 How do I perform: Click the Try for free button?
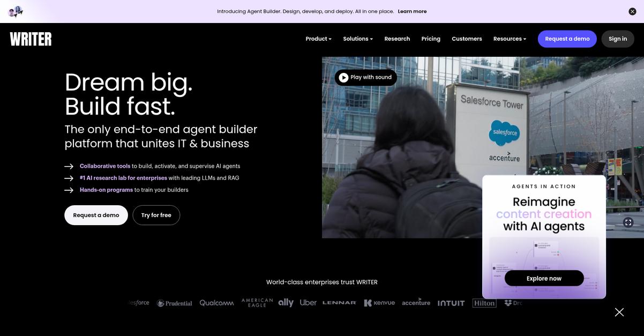(x=156, y=215)
